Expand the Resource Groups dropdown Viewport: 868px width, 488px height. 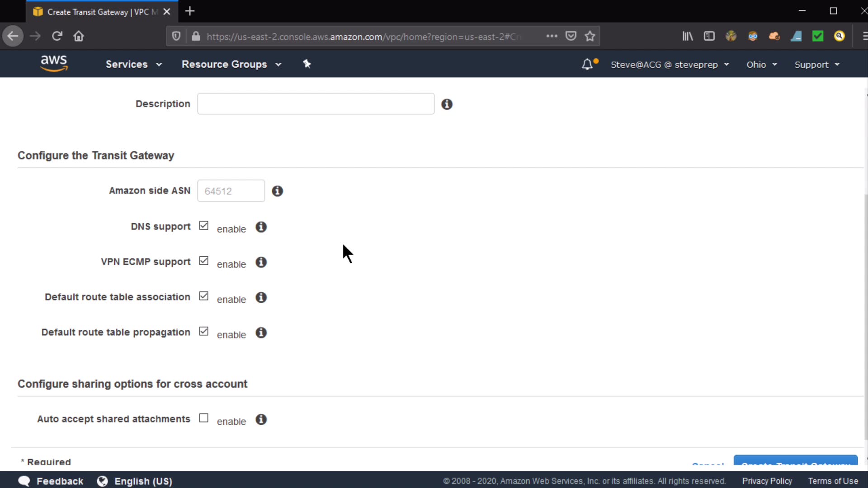[x=231, y=64]
